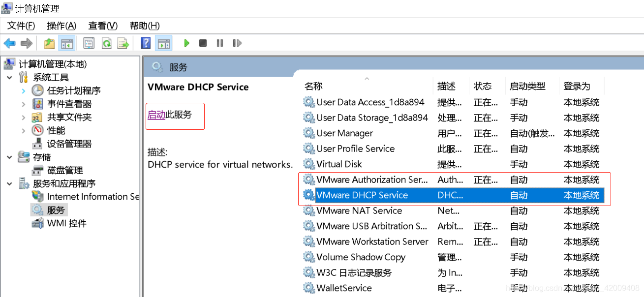Click the gear icon beside VMware Workstation Server
This screenshot has width=644, height=297.
click(x=308, y=242)
